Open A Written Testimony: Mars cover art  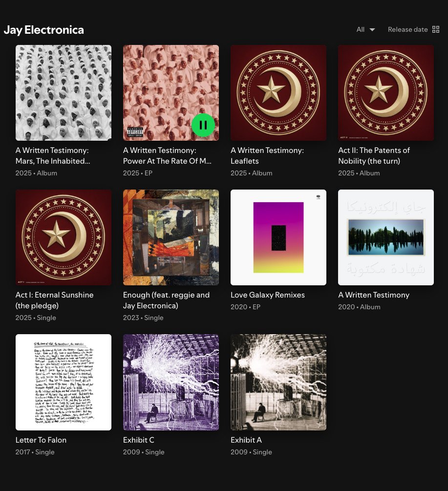pyautogui.click(x=64, y=93)
